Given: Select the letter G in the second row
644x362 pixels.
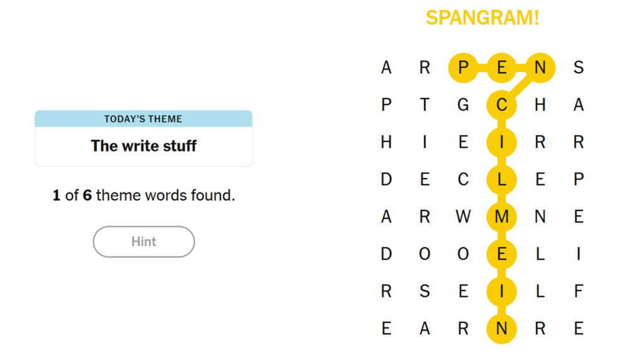Looking at the screenshot, I should (x=464, y=105).
